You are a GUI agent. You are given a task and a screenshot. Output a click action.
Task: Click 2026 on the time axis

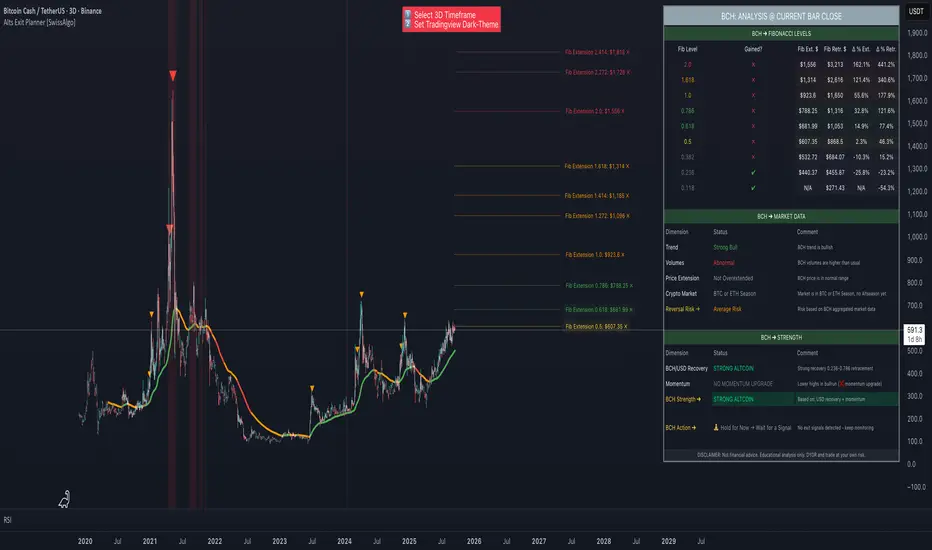pyautogui.click(x=474, y=541)
